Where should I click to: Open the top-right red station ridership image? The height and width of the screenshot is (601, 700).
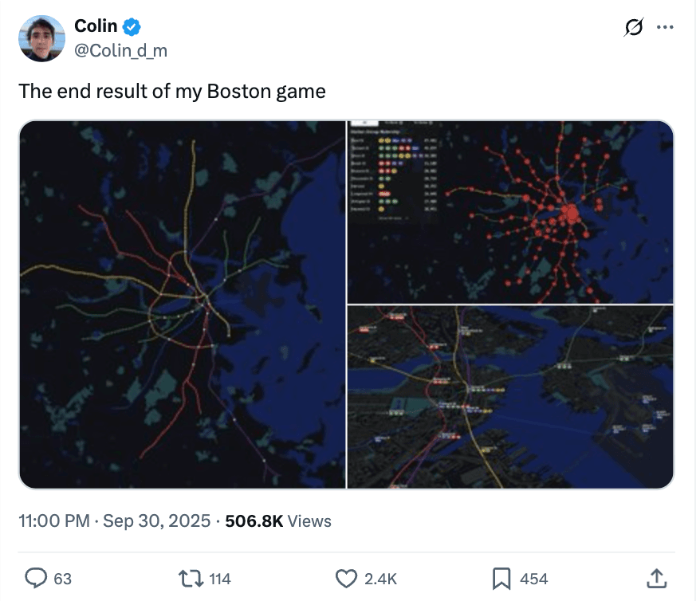coord(510,211)
